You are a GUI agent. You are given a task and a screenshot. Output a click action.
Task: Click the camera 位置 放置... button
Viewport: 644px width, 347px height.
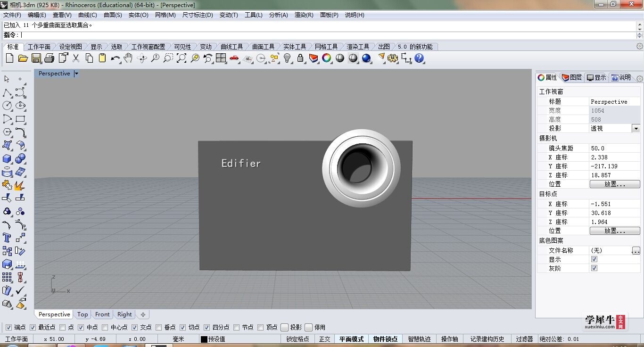[x=615, y=184]
